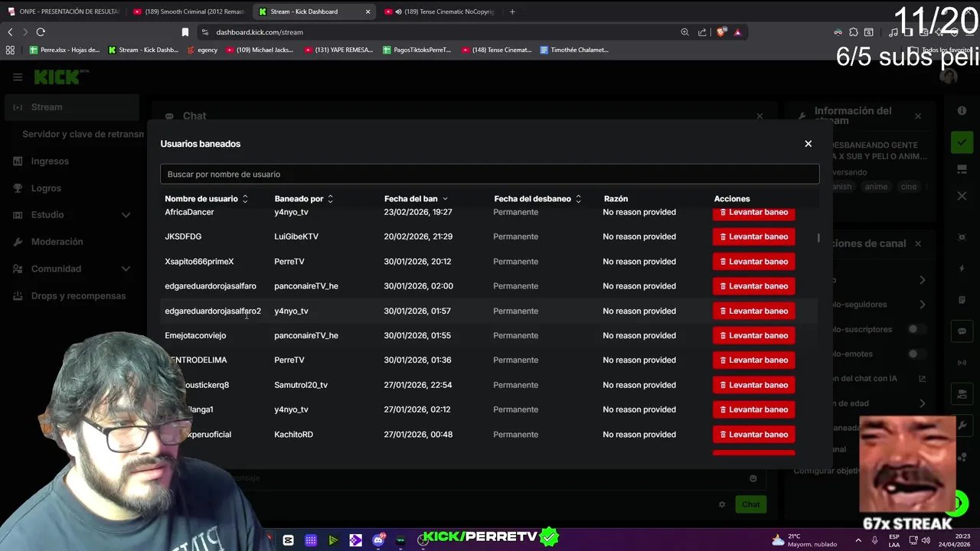980x551 pixels.
Task: Open the PagosTiktoksPerreT bookmark
Action: point(416,50)
